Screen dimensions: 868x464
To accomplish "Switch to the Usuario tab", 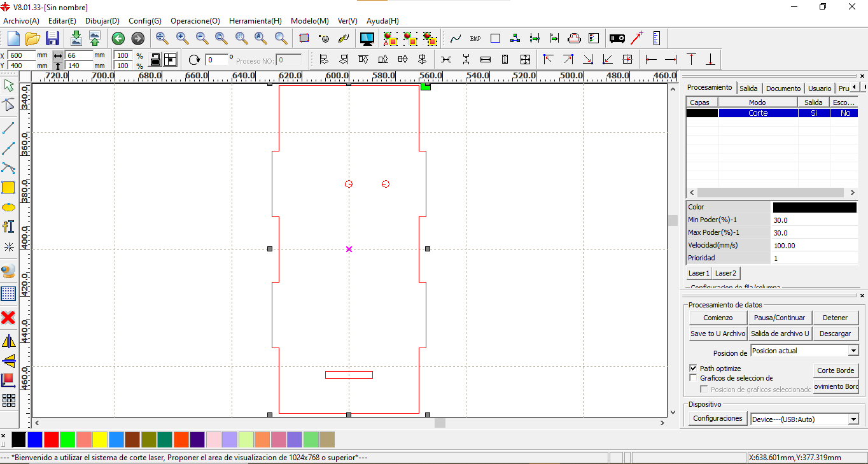I will pos(820,88).
